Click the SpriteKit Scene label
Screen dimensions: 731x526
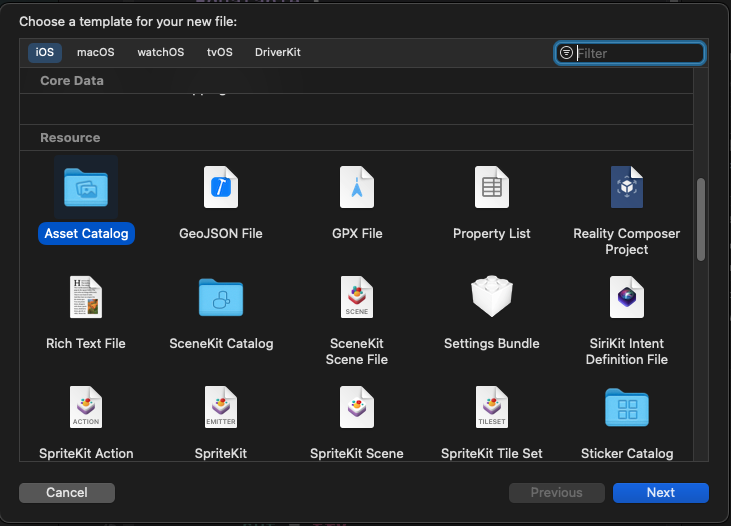pyautogui.click(x=357, y=453)
